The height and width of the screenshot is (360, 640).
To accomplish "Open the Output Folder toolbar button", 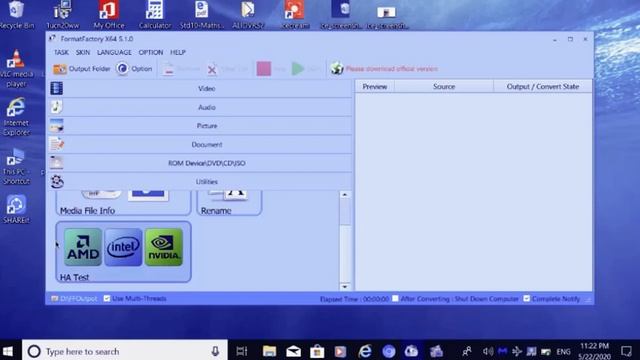I will pyautogui.click(x=82, y=69).
